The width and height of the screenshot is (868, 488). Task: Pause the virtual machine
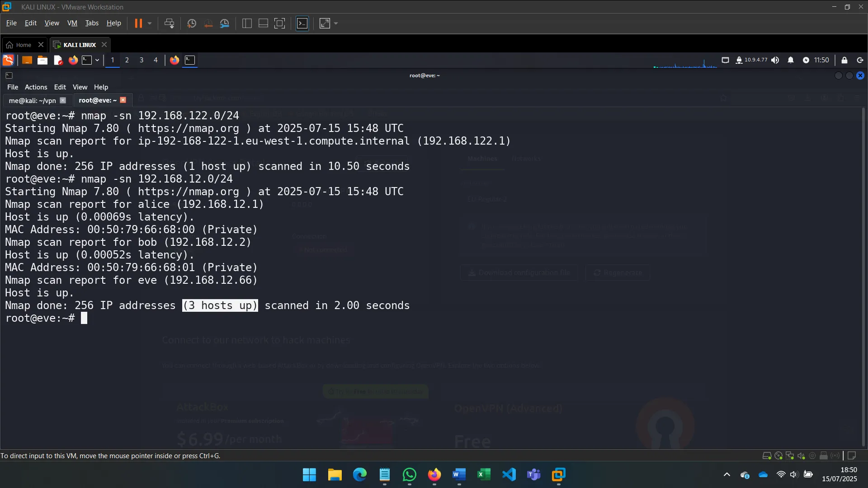tap(139, 23)
